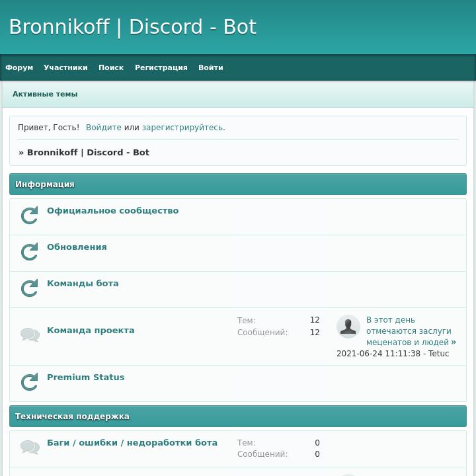Click the Сообщений: label in Баги / ошибки row
Image resolution: width=476 pixels, height=476 pixels.
click(262, 454)
